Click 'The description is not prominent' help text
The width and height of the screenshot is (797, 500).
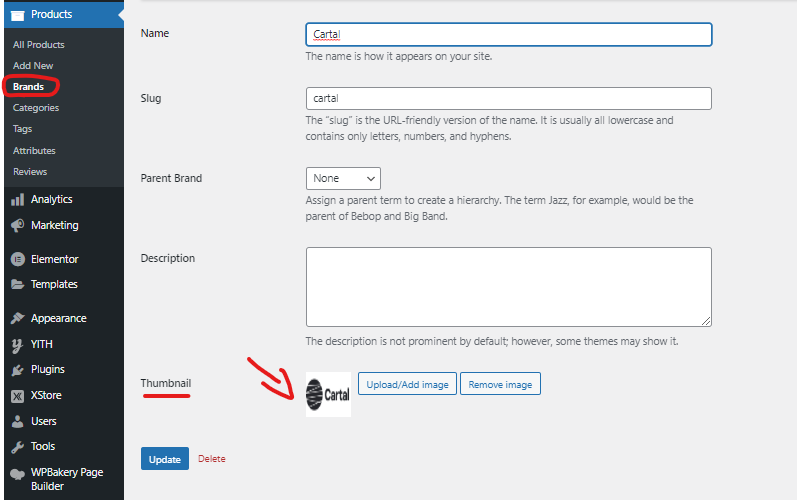point(492,341)
